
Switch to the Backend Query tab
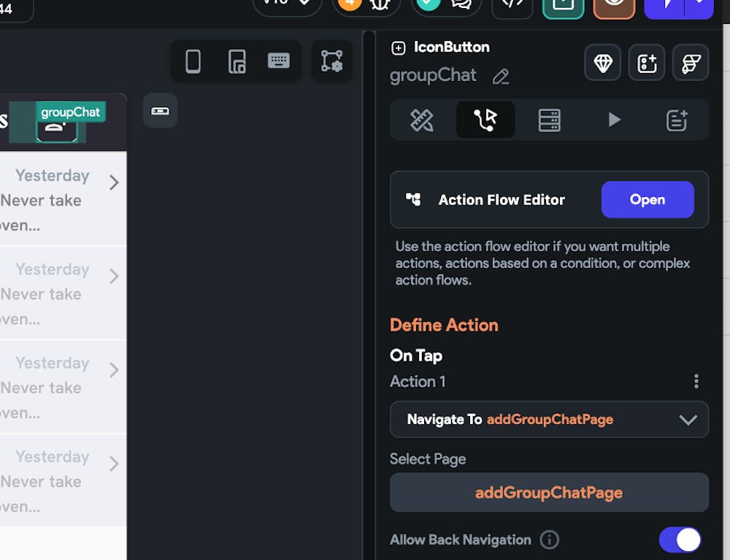pos(549,120)
